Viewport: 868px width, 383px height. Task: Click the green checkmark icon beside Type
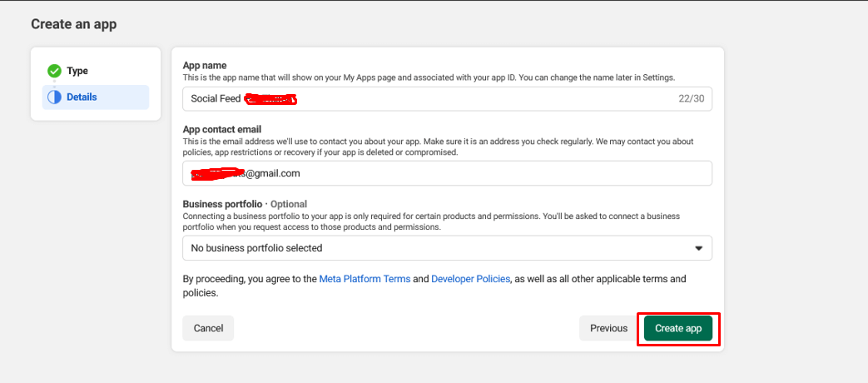tap(54, 71)
